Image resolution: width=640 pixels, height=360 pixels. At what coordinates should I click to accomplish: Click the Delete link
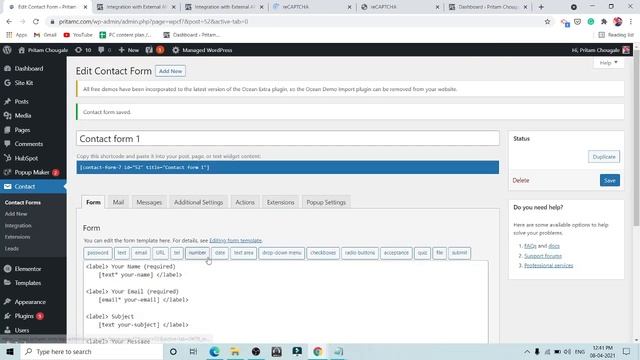coord(520,180)
